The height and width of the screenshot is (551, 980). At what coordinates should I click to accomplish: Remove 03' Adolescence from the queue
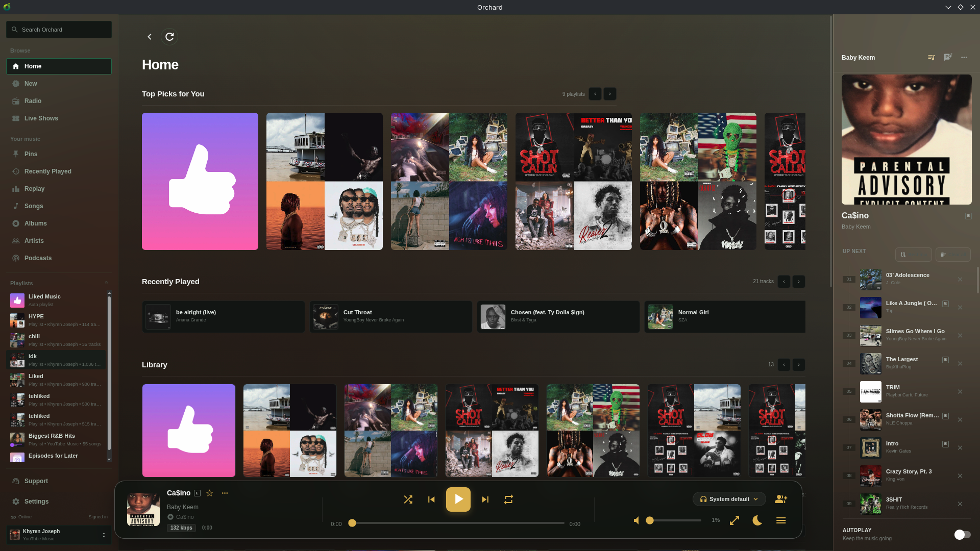(960, 280)
